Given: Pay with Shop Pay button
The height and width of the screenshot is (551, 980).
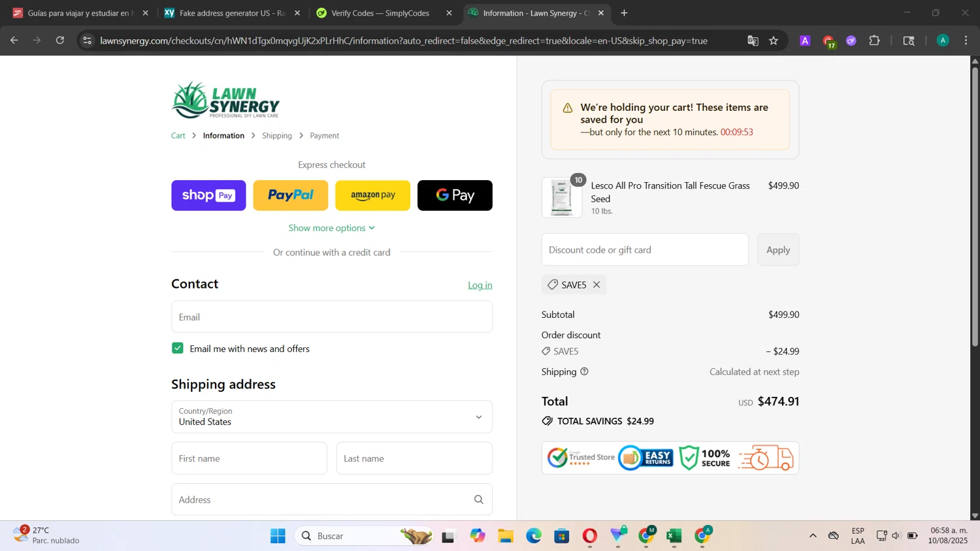Looking at the screenshot, I should pyautogui.click(x=208, y=195).
